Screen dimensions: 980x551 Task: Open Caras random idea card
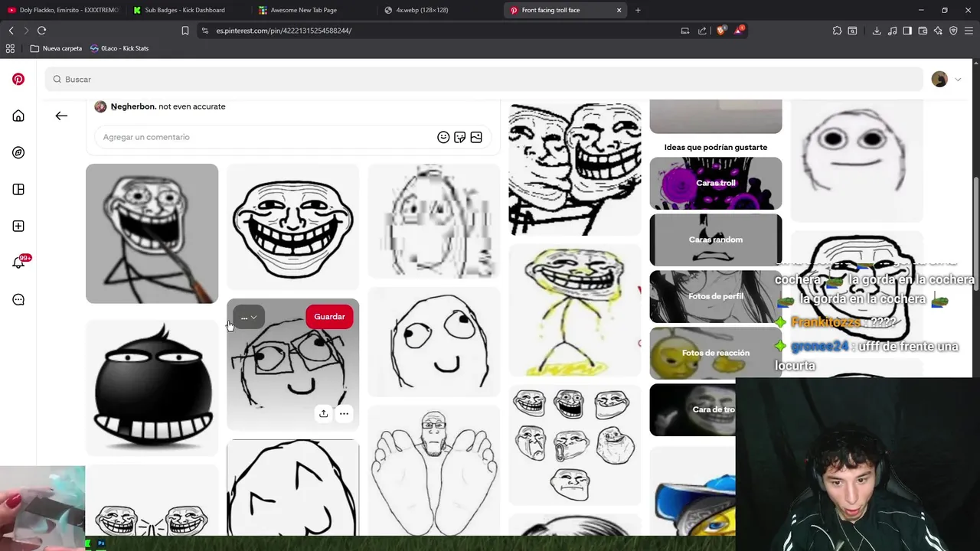click(716, 240)
